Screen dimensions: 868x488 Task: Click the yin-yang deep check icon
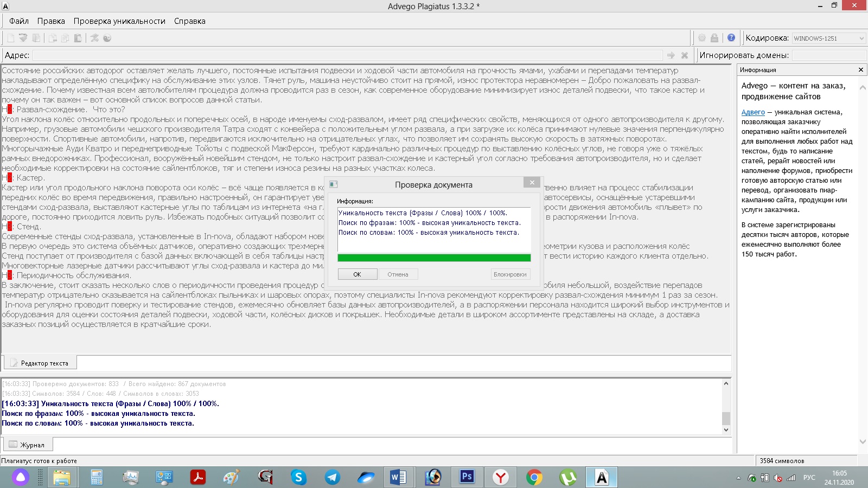click(x=107, y=38)
